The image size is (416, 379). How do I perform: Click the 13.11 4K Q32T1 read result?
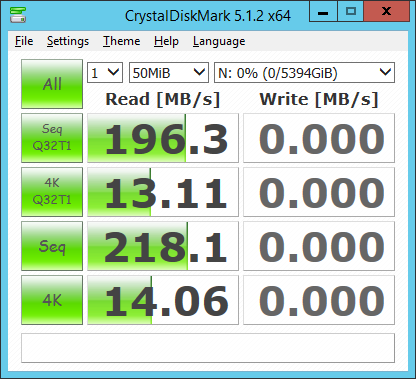tap(163, 192)
